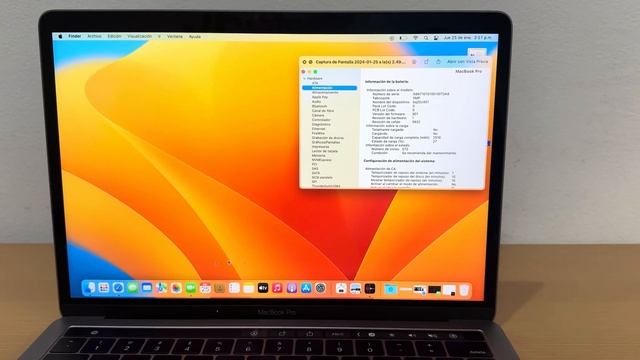Select Apple Pay in the hardware sidebar
Screen dimensions: 640x360
[320, 97]
